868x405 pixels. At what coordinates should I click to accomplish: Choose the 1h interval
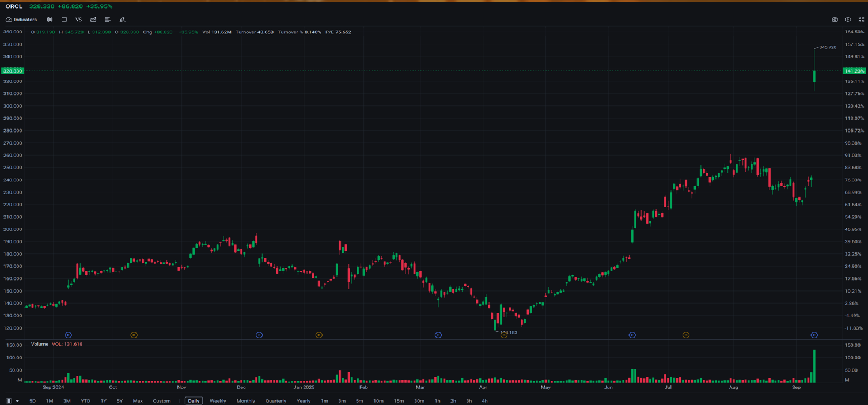pos(438,401)
